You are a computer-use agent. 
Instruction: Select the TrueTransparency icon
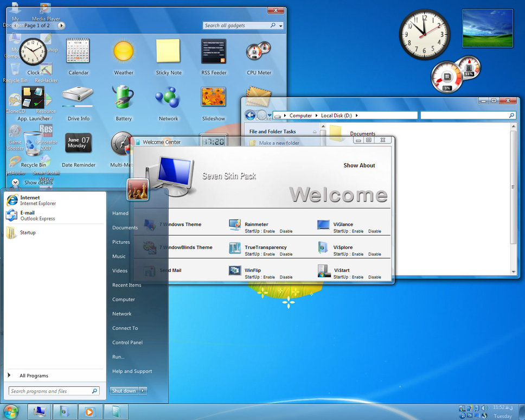(235, 247)
